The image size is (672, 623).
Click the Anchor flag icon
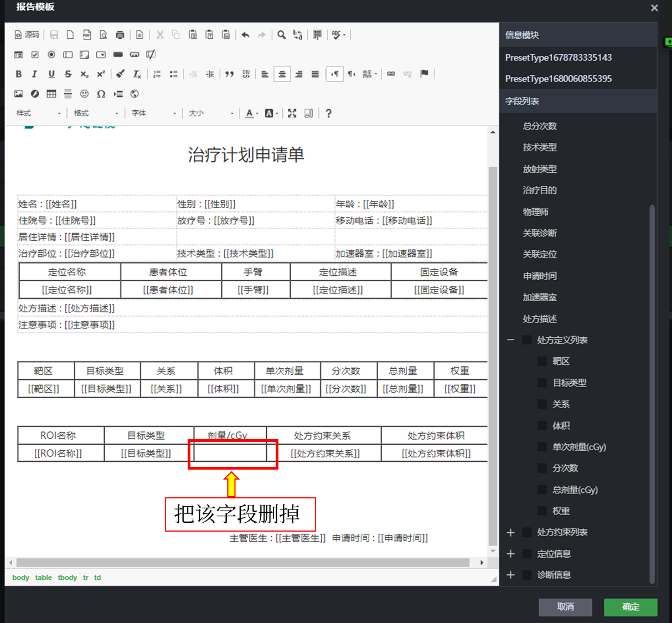(424, 74)
